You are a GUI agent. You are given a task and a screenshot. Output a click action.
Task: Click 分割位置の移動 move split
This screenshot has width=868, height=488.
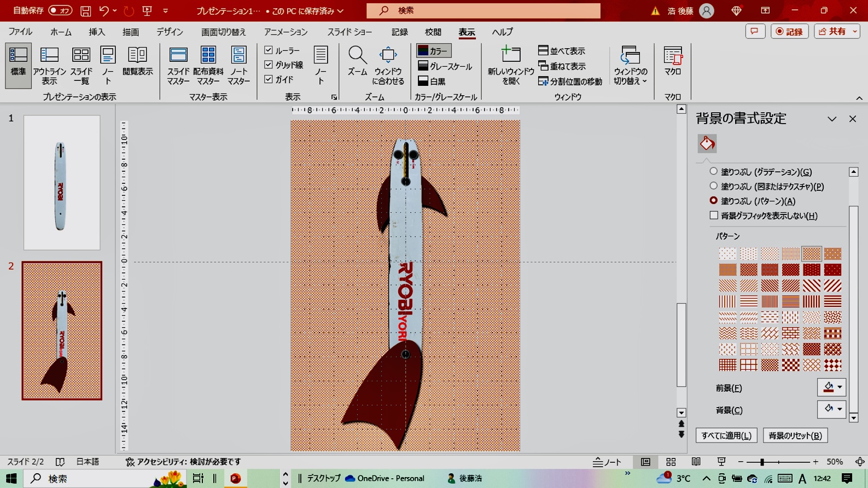[570, 82]
